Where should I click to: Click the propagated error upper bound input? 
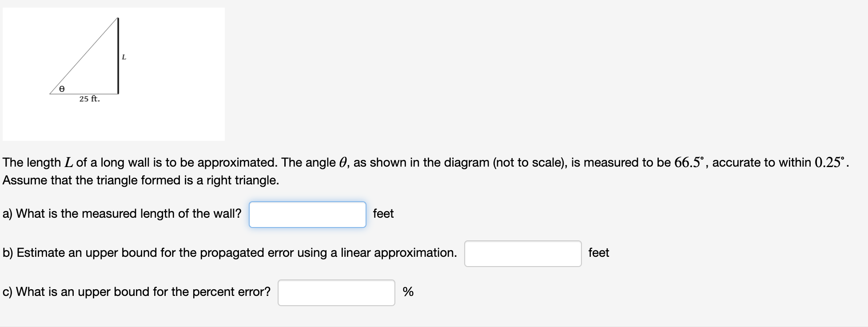pos(522,254)
